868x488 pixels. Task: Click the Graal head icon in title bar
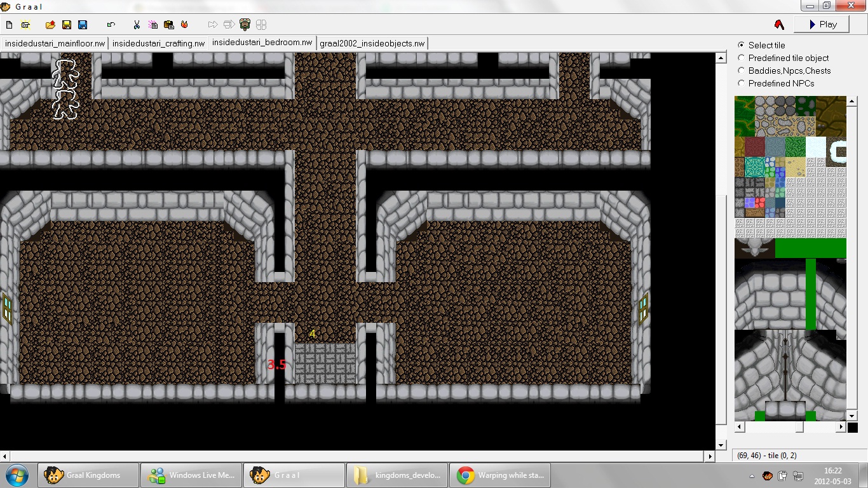[6, 6]
